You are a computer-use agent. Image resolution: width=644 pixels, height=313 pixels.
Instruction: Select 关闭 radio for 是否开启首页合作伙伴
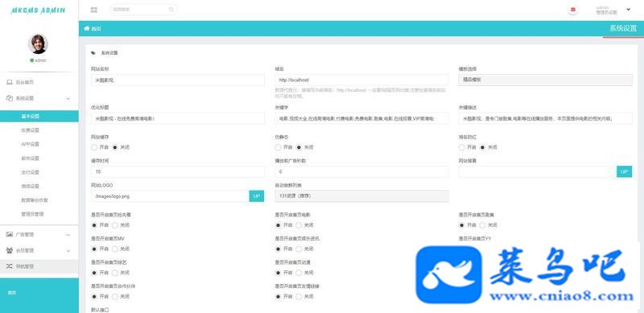point(115,296)
